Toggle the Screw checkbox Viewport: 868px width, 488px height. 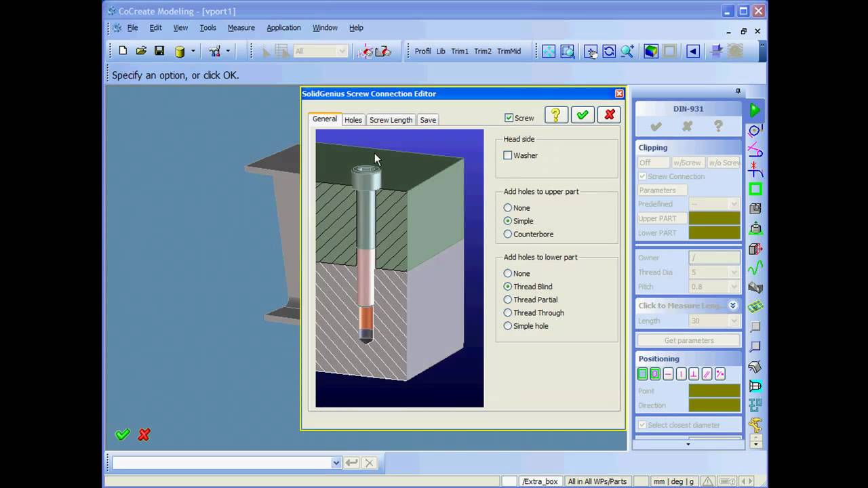(509, 118)
